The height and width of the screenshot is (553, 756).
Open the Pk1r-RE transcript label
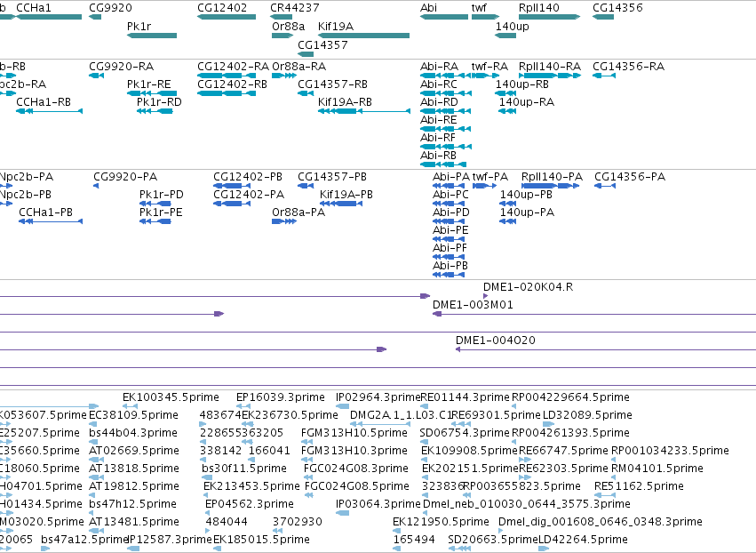click(x=149, y=84)
